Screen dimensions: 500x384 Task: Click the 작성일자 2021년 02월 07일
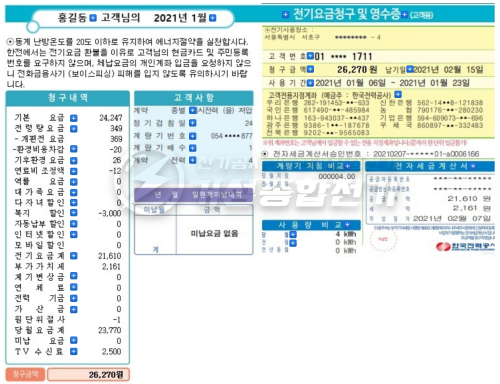coord(452,219)
